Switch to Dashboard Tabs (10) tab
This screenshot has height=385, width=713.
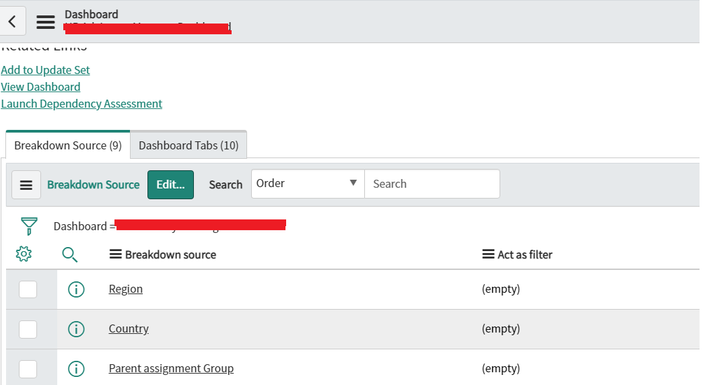pos(189,145)
